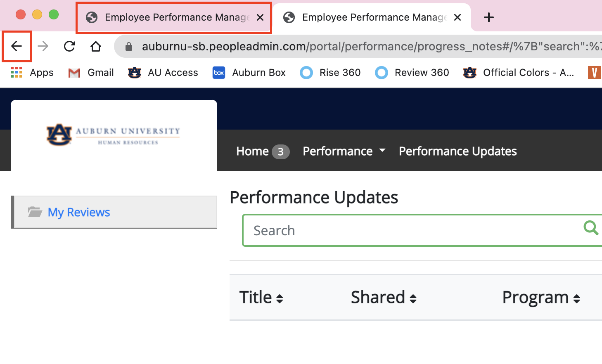
Task: Sort the table by Title
Action: (261, 297)
